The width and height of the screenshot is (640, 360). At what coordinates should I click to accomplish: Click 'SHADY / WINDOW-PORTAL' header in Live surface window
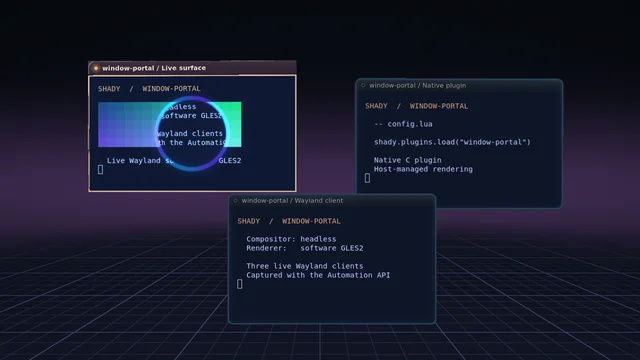tap(149, 89)
